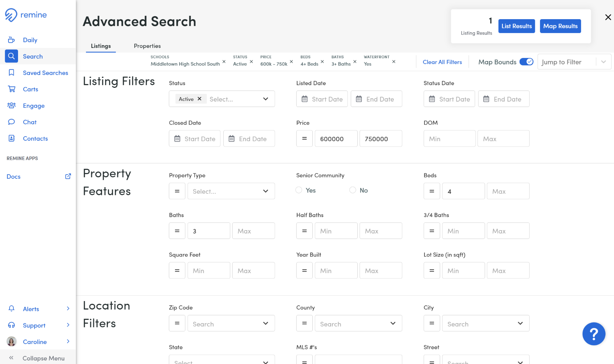Click the DOM Min input field

(449, 139)
